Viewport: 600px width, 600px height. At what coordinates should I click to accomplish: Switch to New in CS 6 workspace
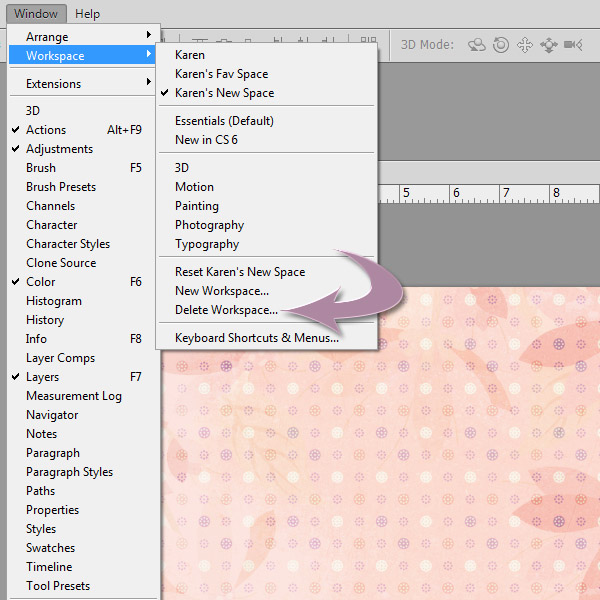click(266, 140)
